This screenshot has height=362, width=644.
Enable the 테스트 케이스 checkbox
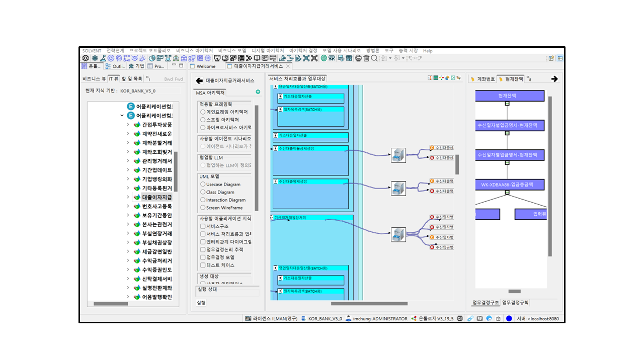click(x=203, y=265)
